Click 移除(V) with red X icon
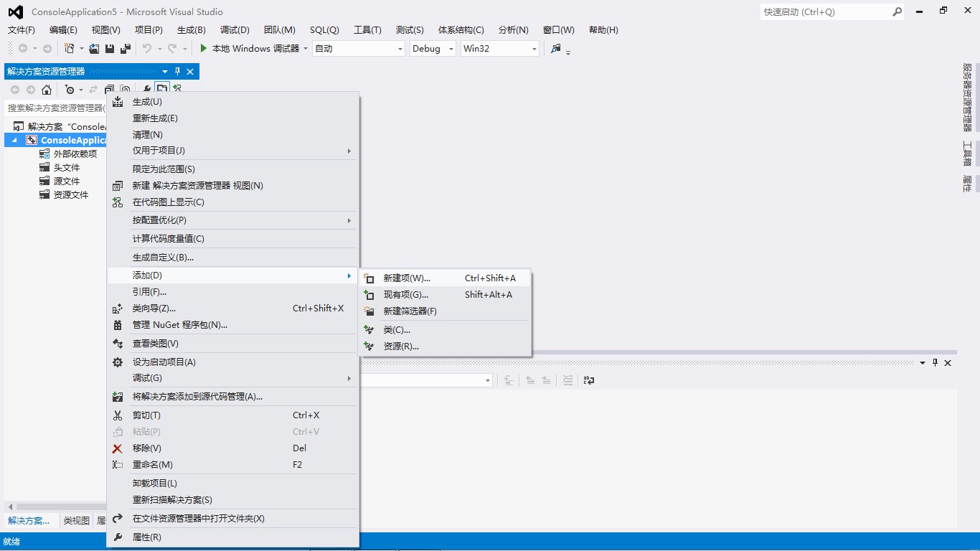The image size is (980, 551). pos(232,448)
